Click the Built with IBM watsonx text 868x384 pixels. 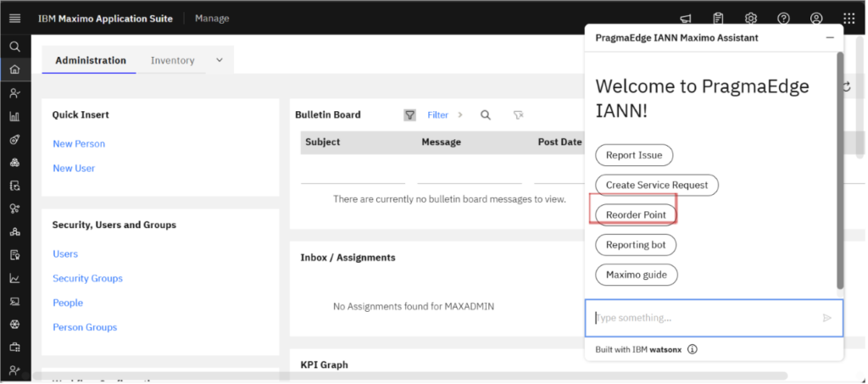pyautogui.click(x=639, y=349)
